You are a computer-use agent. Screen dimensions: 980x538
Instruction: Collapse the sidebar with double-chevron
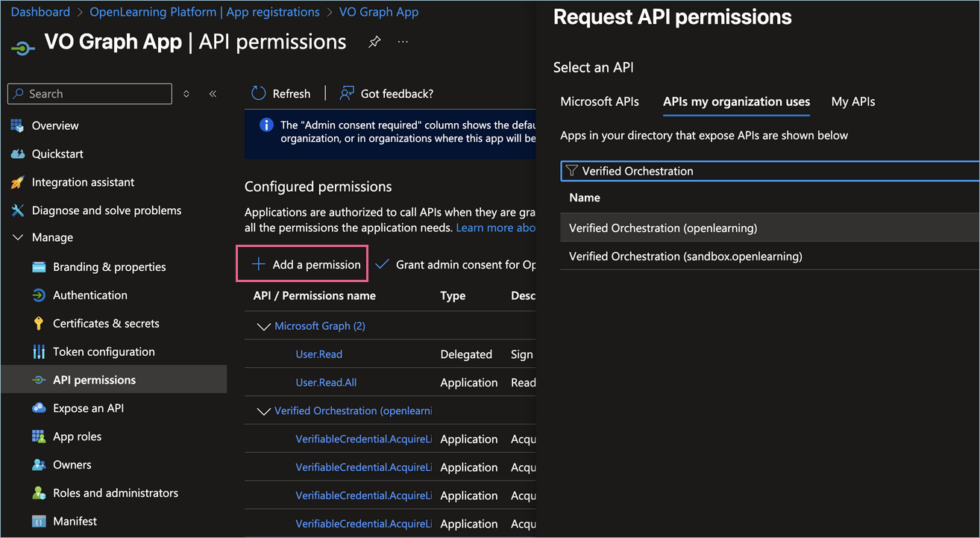pyautogui.click(x=213, y=94)
